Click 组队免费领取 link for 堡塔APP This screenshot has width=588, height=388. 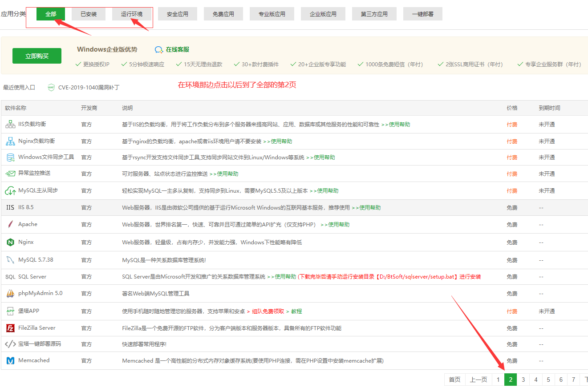coord(268,311)
